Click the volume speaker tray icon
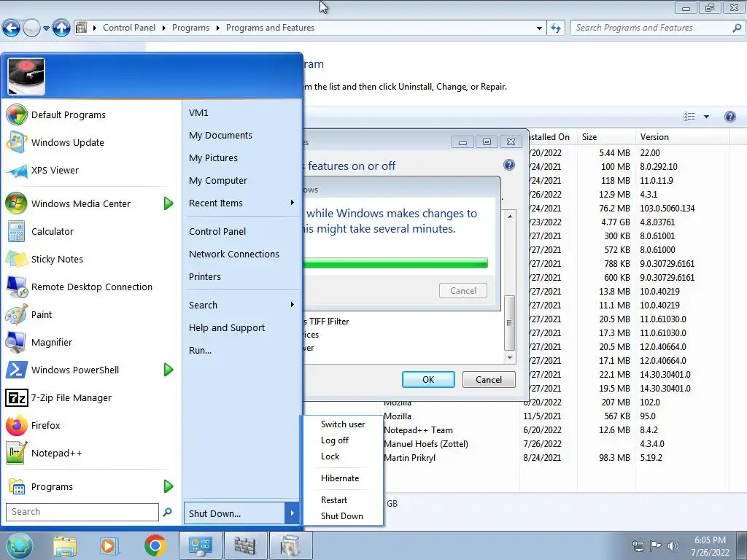Screen dimensions: 747x560 (x=673, y=546)
